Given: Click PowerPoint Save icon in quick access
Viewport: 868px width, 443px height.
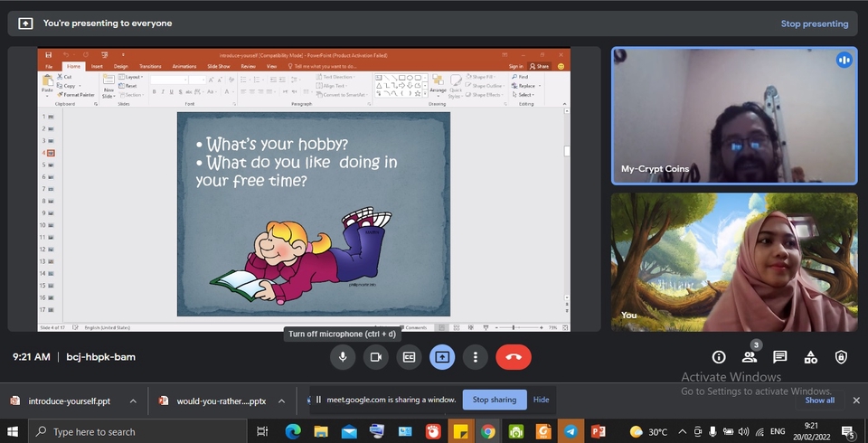Looking at the screenshot, I should pos(49,55).
